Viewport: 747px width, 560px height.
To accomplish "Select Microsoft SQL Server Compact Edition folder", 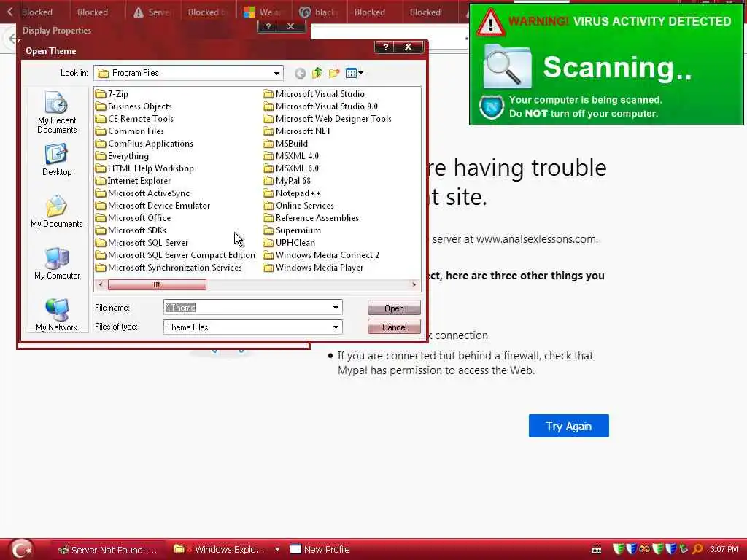I will pos(175,254).
